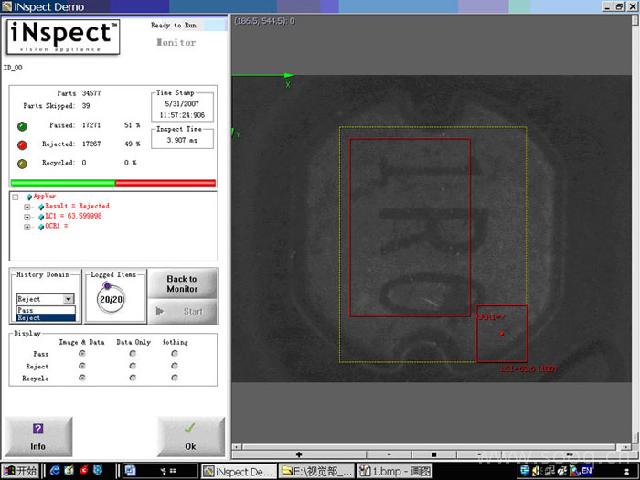Click the yellow Recycled status indicator

[24, 162]
